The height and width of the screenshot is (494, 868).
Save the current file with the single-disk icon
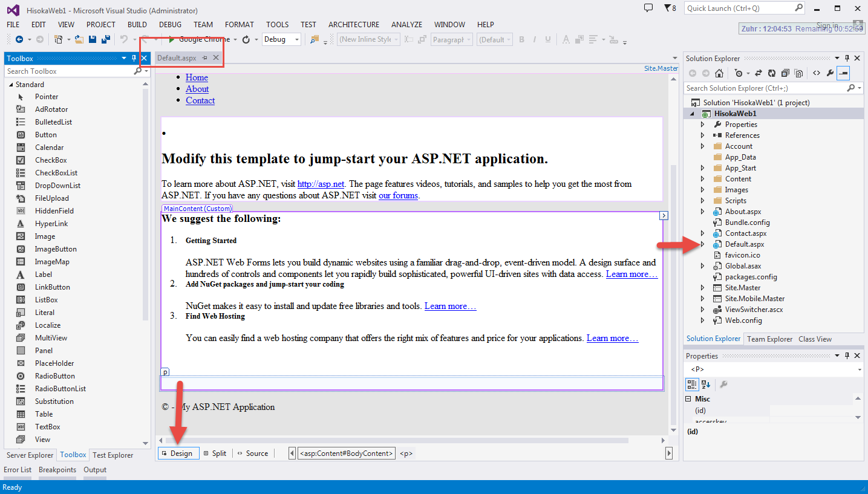pos(93,39)
